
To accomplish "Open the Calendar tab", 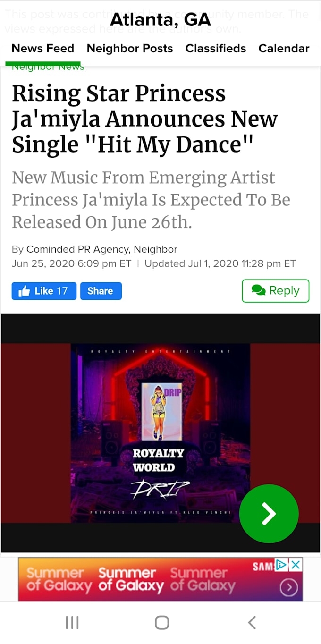I will pyautogui.click(x=284, y=49).
